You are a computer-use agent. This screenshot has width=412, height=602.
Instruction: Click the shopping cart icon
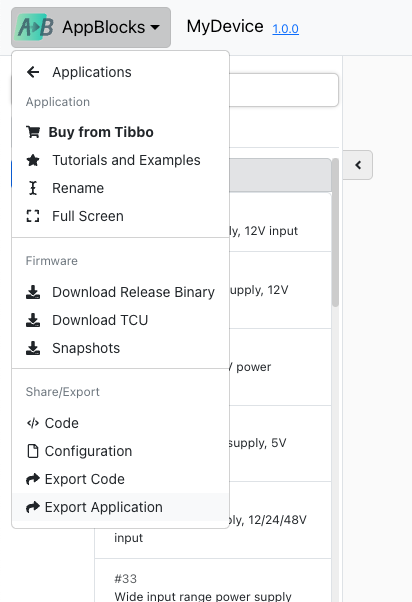click(33, 132)
